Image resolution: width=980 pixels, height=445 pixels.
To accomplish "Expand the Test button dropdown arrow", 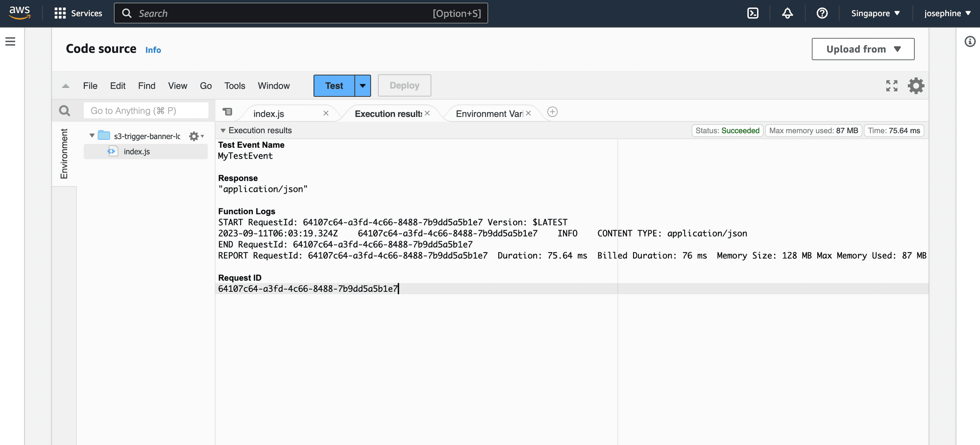I will 362,86.
